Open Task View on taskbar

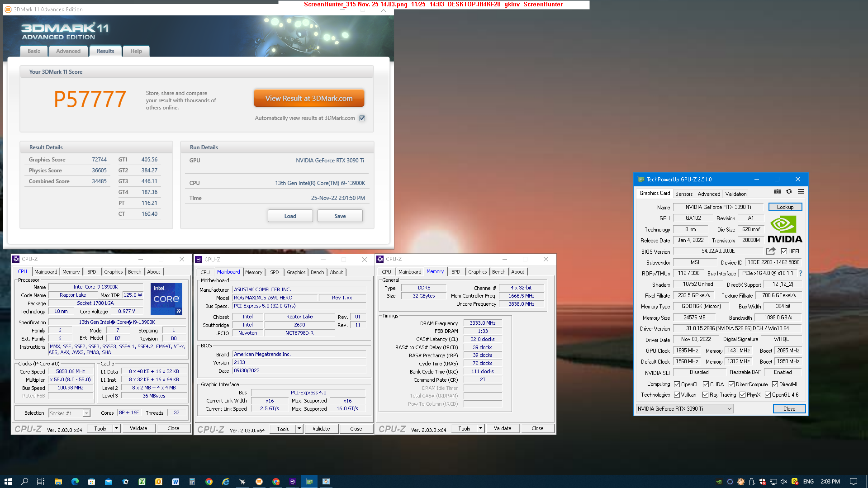(41, 482)
